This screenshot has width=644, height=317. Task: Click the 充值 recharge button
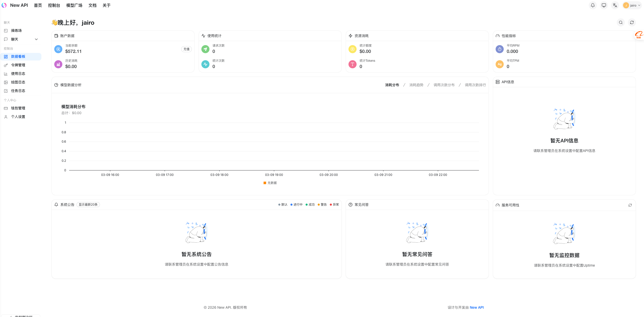[x=186, y=49]
